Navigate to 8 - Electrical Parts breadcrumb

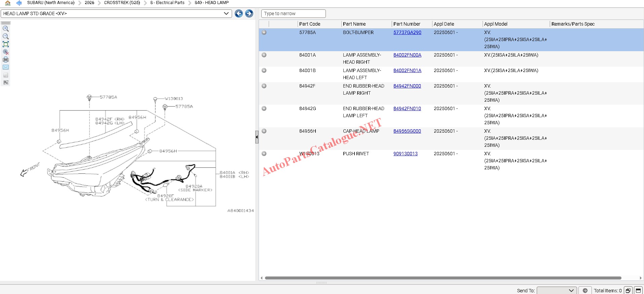click(167, 3)
